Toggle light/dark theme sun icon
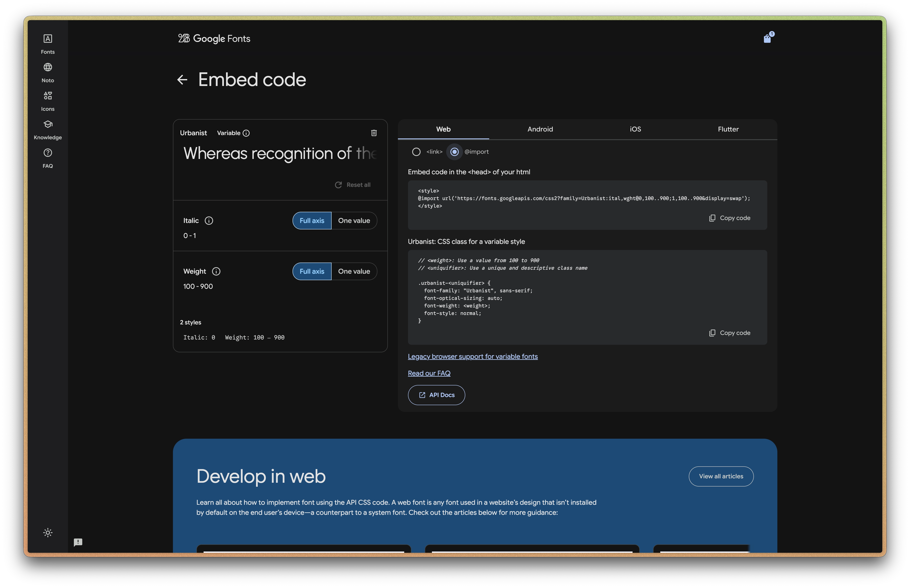Screen dimensions: 910x588 click(48, 533)
